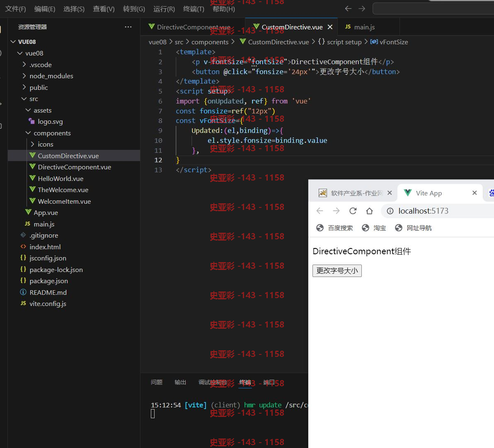Click the vFontSize breadcrumb symbol
Image resolution: width=494 pixels, height=448 pixels.
coord(393,42)
